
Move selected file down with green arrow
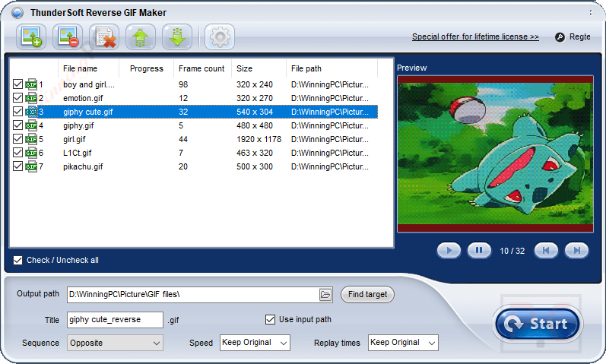[177, 37]
